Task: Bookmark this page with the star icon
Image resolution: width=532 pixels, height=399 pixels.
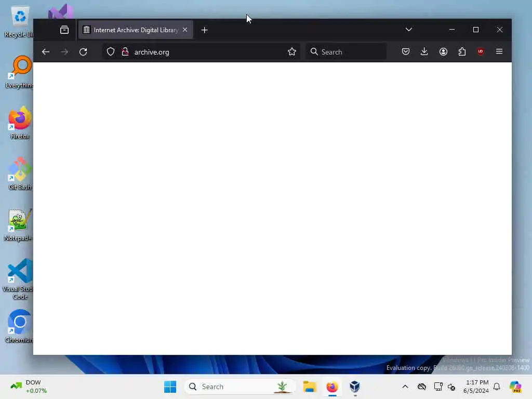Action: pyautogui.click(x=292, y=51)
